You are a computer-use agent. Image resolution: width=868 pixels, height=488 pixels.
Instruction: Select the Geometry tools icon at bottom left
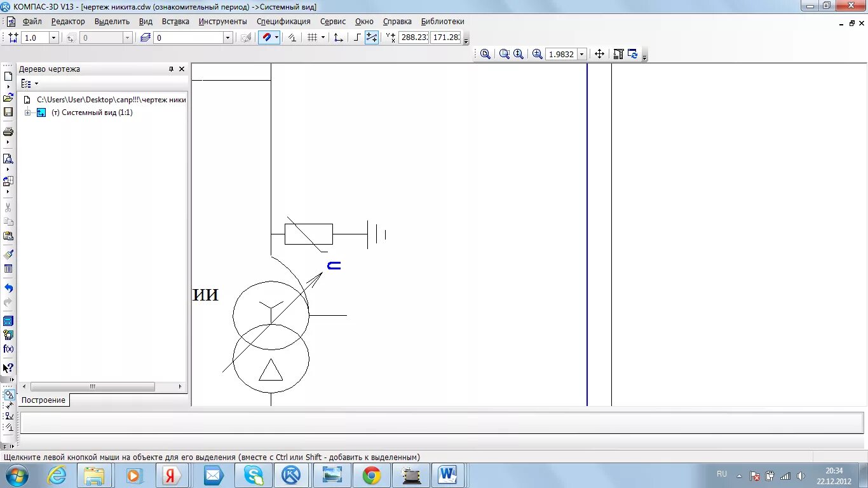tap(9, 395)
